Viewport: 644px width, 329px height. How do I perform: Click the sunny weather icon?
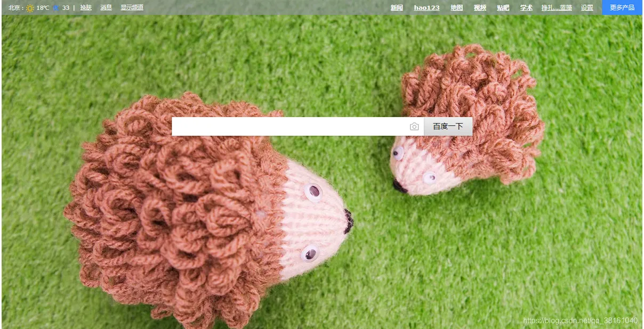tap(30, 8)
